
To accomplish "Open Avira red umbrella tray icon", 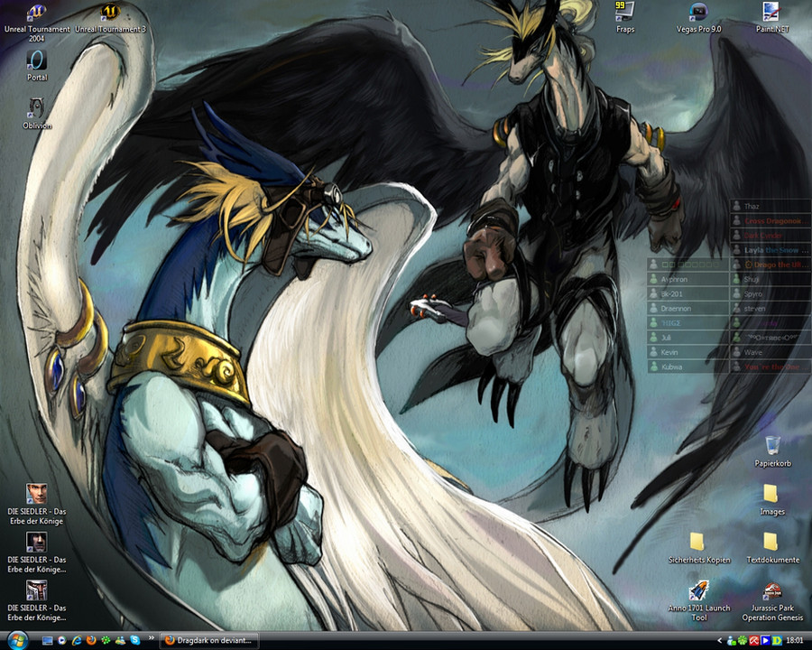I will click(x=754, y=641).
